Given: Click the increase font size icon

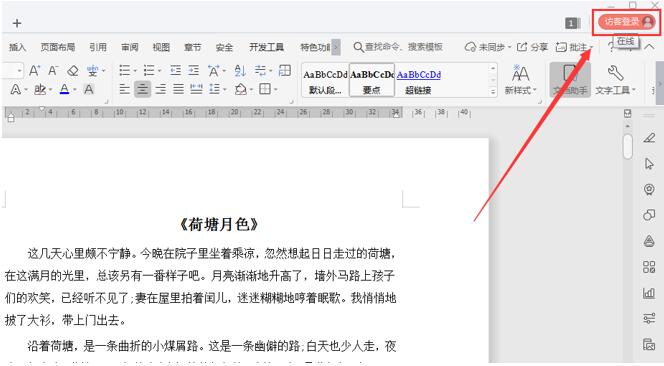Looking at the screenshot, I should (x=35, y=70).
